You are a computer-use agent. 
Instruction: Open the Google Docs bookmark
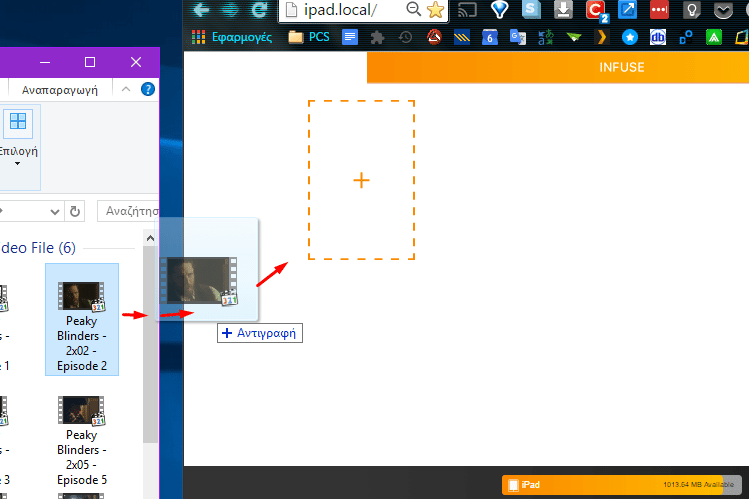click(350, 37)
